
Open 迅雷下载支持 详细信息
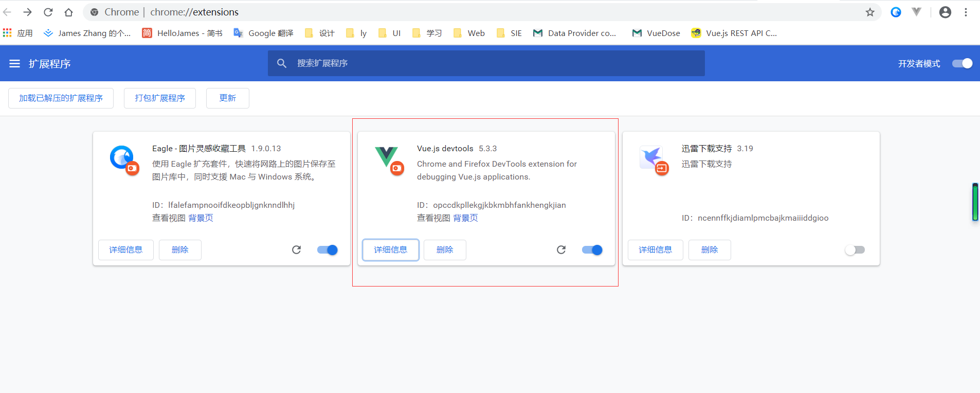tap(656, 250)
